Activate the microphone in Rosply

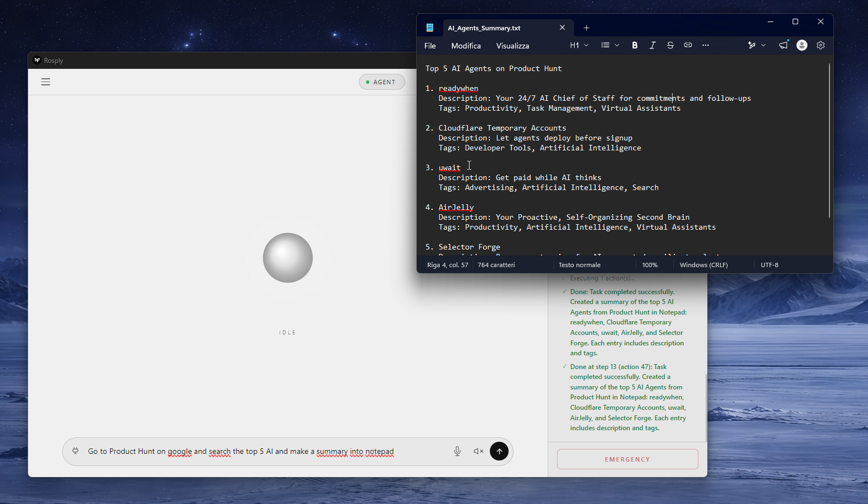point(457,451)
